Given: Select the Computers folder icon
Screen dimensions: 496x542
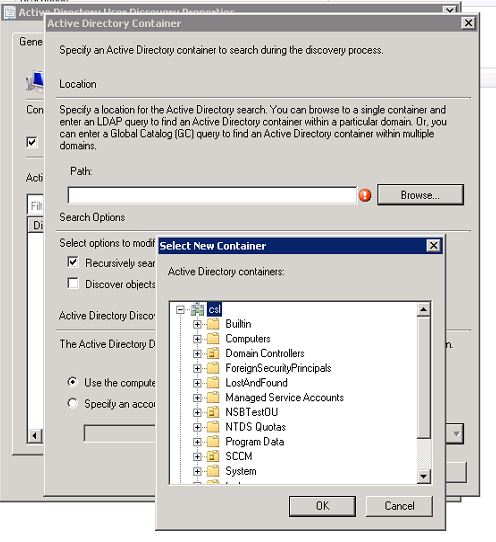Looking at the screenshot, I should pos(213,338).
